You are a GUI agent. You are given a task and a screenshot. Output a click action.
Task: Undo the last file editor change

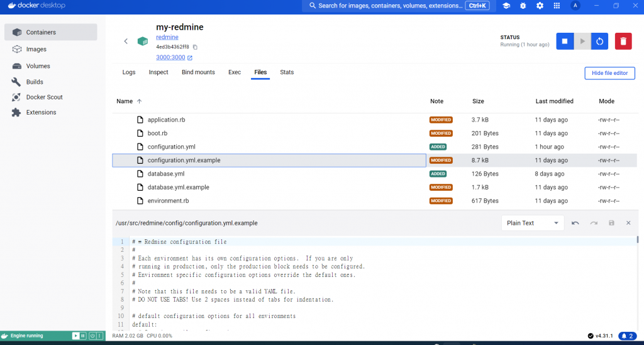(x=575, y=223)
